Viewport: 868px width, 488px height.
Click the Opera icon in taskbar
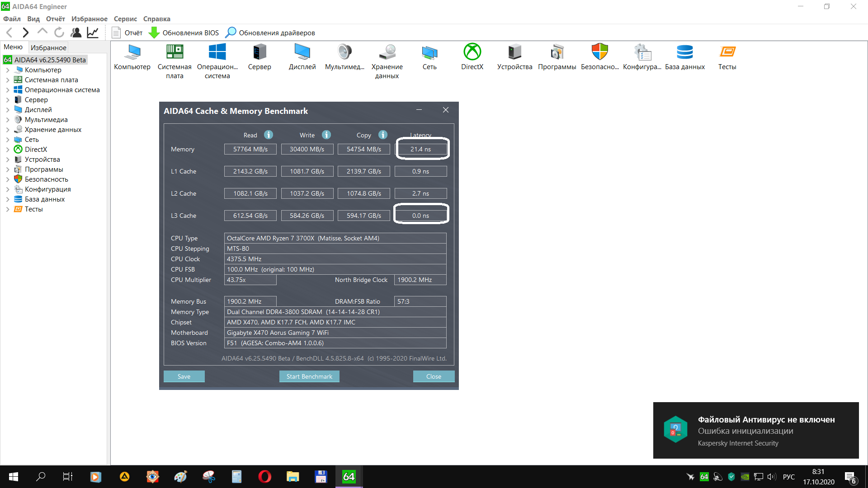[x=264, y=477]
